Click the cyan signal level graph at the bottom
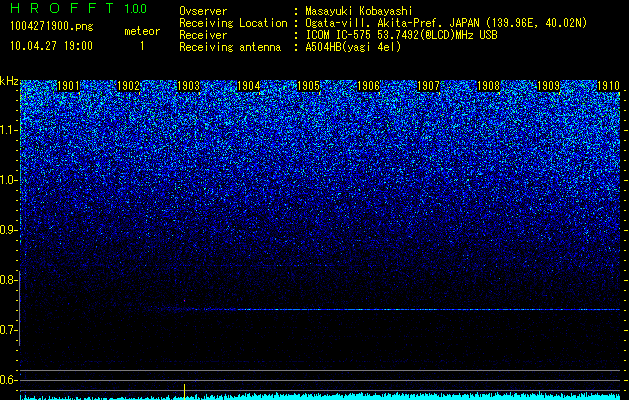The width and height of the screenshot is (629, 400). pos(320,396)
